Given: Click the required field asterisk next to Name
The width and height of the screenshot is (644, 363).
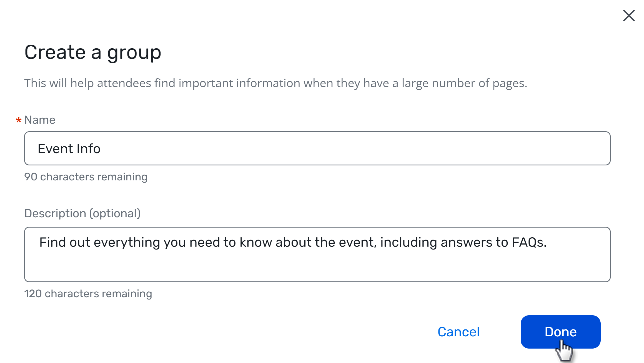Looking at the screenshot, I should pos(18,121).
